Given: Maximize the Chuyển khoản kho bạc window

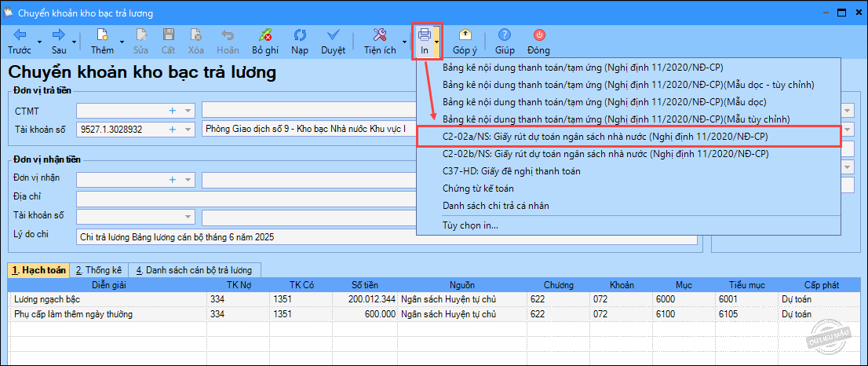Looking at the screenshot, I should [841, 13].
